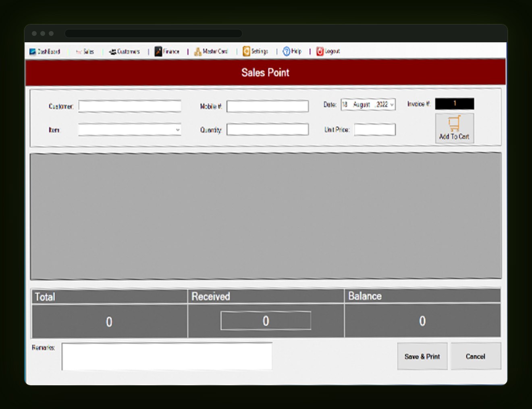Click into the Remarks text box
Screen dimensions: 532x409
click(167, 357)
